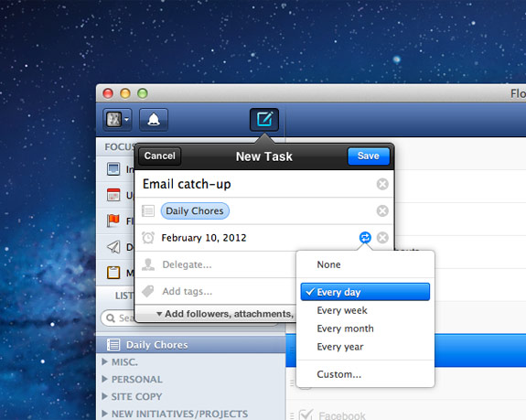The width and height of the screenshot is (526, 420).
Task: Select Every day repeat option
Action: click(x=365, y=292)
